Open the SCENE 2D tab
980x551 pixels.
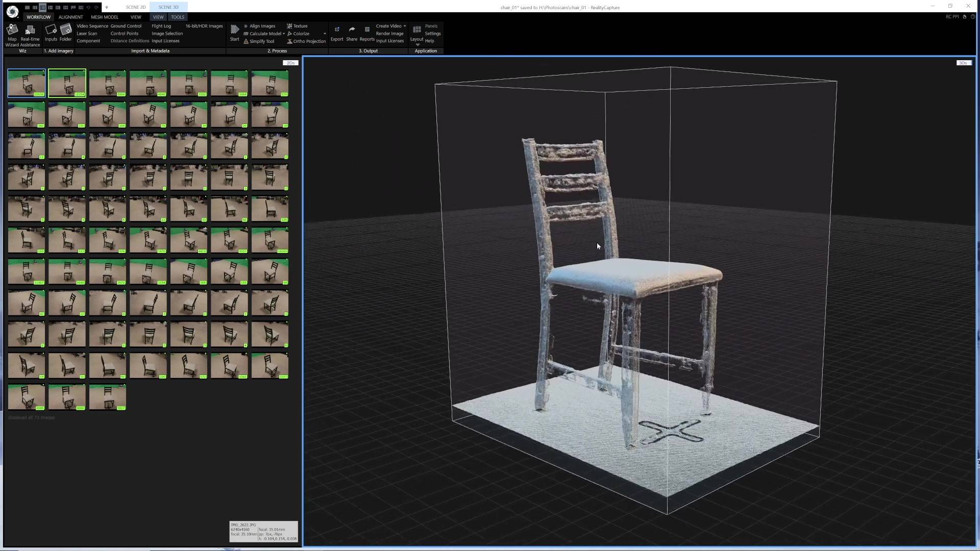135,7
